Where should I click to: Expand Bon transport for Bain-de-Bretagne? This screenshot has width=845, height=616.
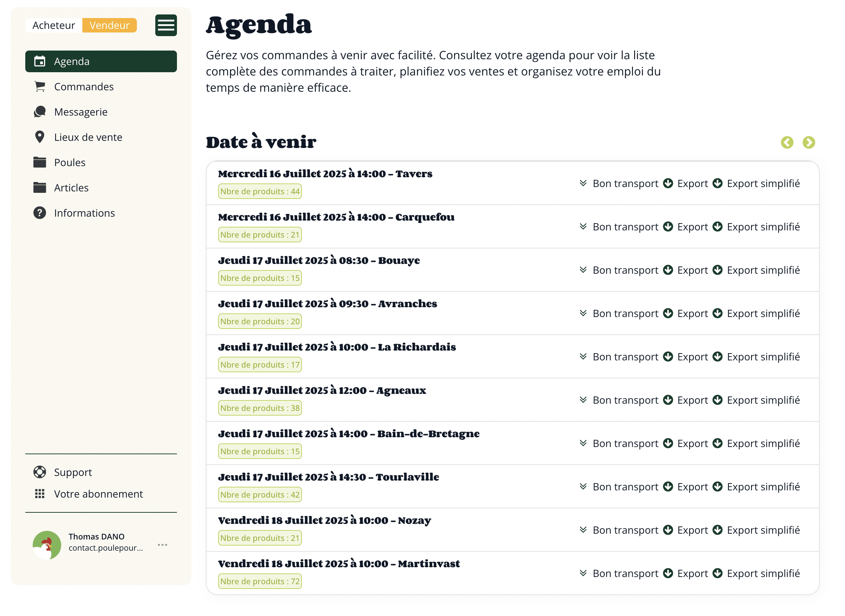tap(620, 444)
